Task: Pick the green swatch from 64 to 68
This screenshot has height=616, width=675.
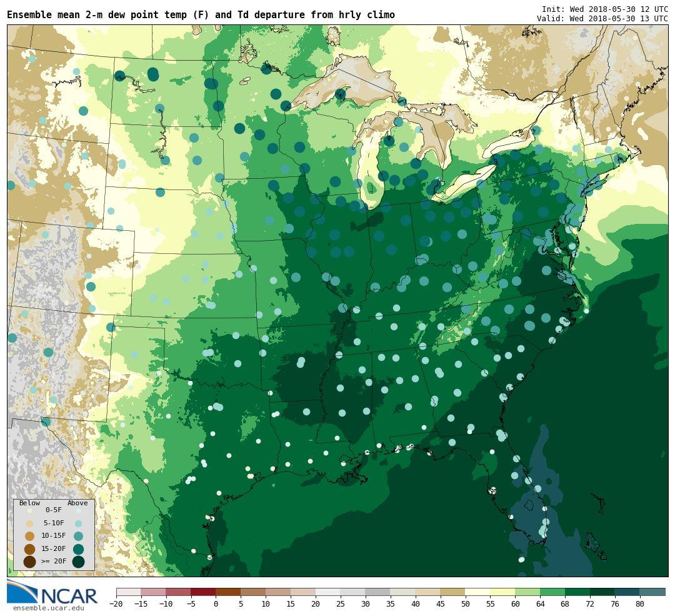Action: 553,592
